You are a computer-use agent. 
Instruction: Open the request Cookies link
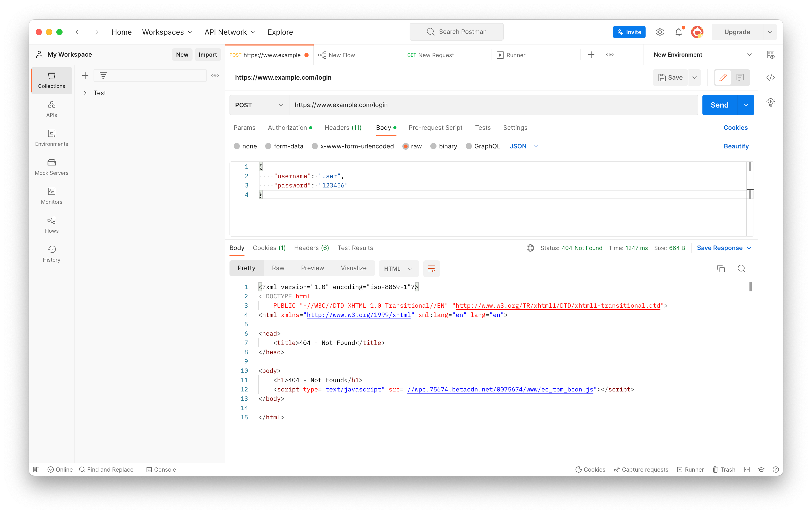pos(735,127)
